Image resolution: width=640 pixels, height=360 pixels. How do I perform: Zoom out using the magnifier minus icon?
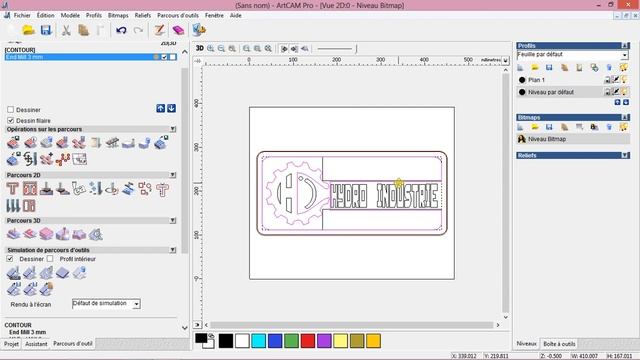point(221,48)
